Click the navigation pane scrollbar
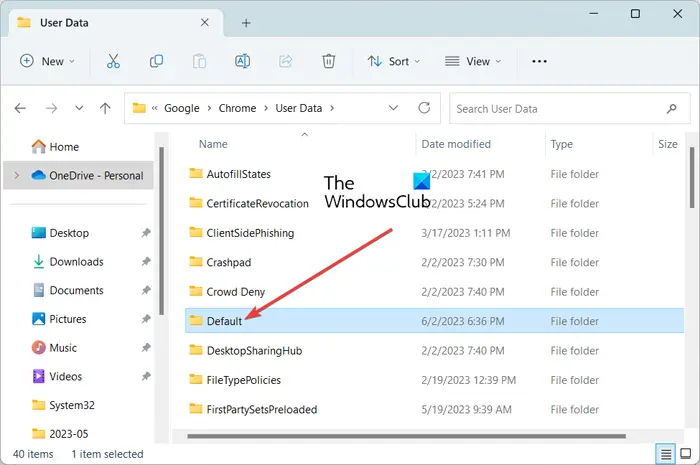Viewport: 700px width, 465px height. point(161,230)
